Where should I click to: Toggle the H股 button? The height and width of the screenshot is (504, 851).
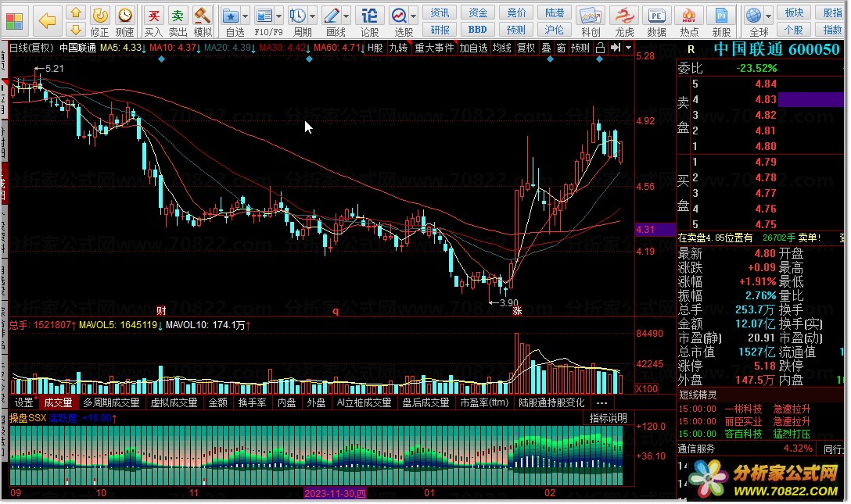375,48
